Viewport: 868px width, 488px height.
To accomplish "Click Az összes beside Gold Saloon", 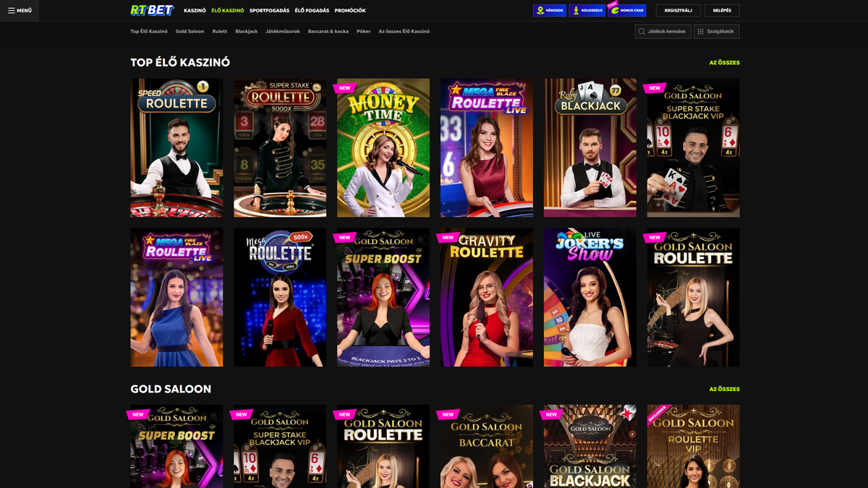I will pyautogui.click(x=726, y=389).
